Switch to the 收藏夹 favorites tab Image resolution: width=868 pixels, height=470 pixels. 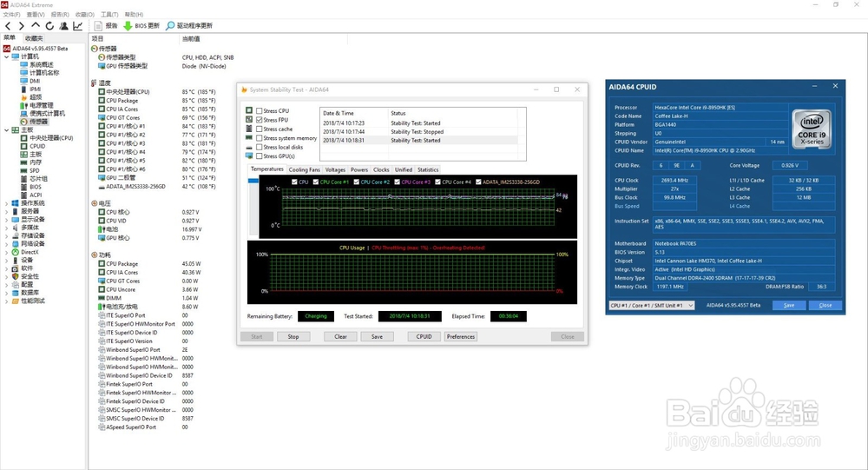34,38
